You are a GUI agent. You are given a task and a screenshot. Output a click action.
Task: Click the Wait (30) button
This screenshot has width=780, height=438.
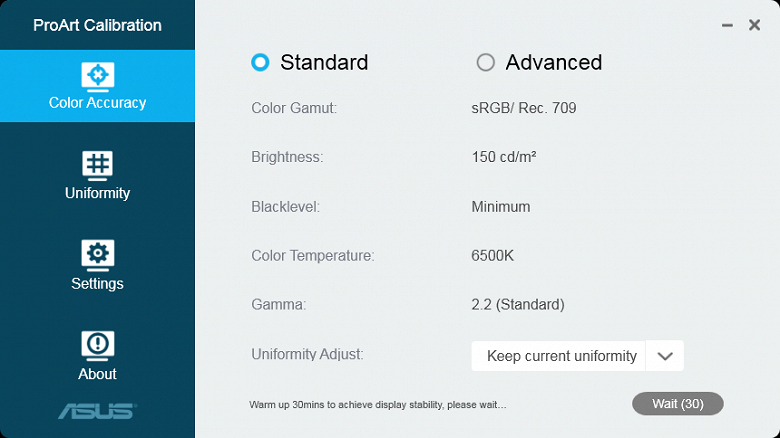click(x=677, y=404)
